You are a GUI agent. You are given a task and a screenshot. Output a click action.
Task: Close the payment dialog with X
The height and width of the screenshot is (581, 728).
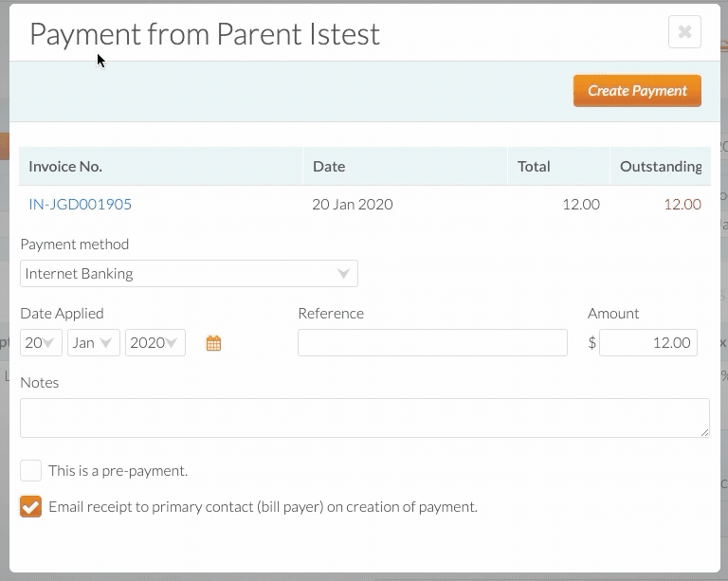point(684,32)
